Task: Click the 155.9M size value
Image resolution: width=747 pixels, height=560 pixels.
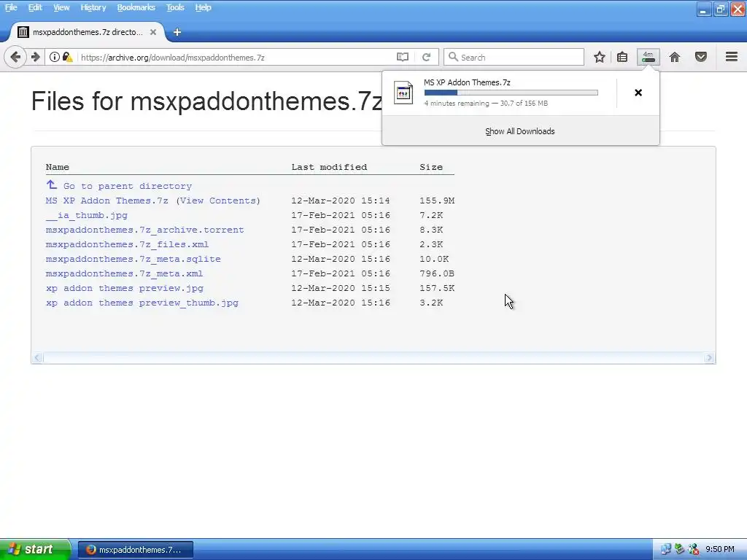Action: pos(437,201)
